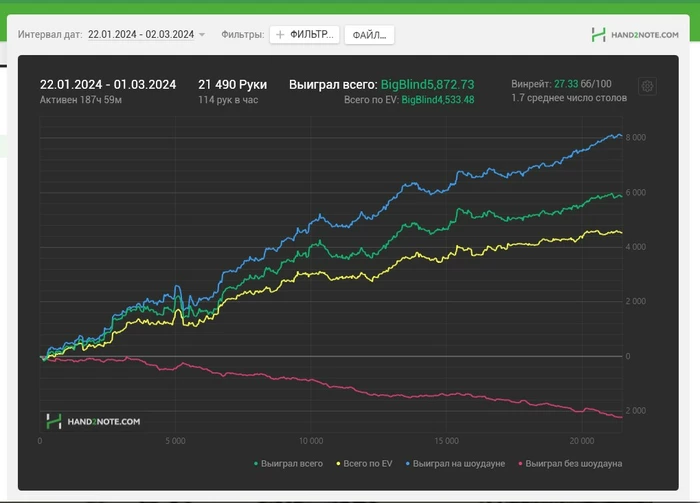Click the winrate value 27.33
This screenshot has height=503, width=700.
point(566,84)
